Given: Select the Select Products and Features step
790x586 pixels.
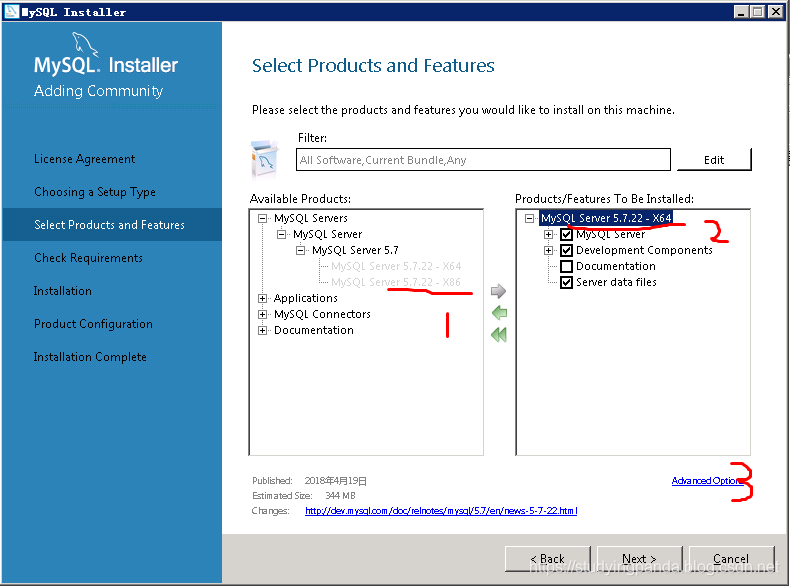Looking at the screenshot, I should click(x=109, y=225).
